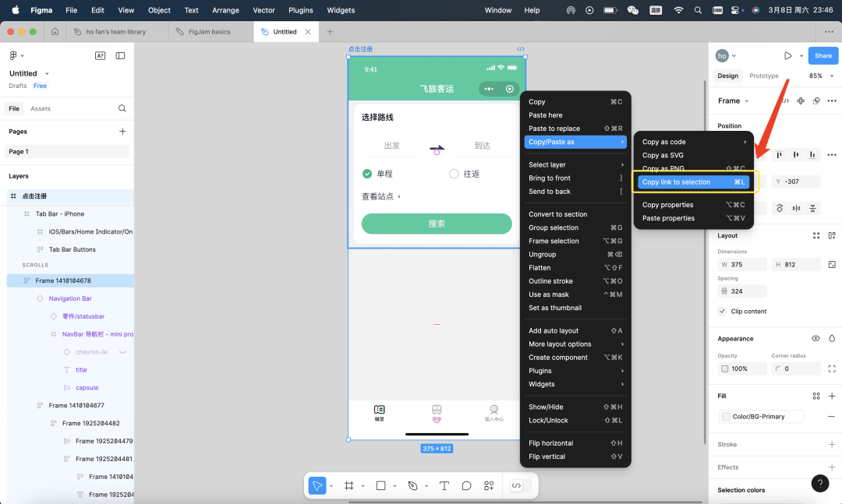This screenshot has height=504, width=842.
Task: Select the Comment tool in bottom toolbar
Action: [x=466, y=485]
